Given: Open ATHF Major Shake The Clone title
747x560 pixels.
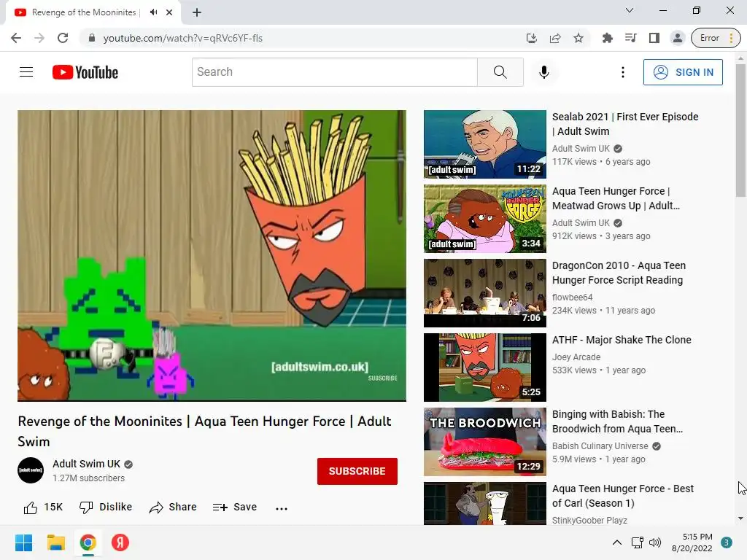Looking at the screenshot, I should pyautogui.click(x=622, y=340).
